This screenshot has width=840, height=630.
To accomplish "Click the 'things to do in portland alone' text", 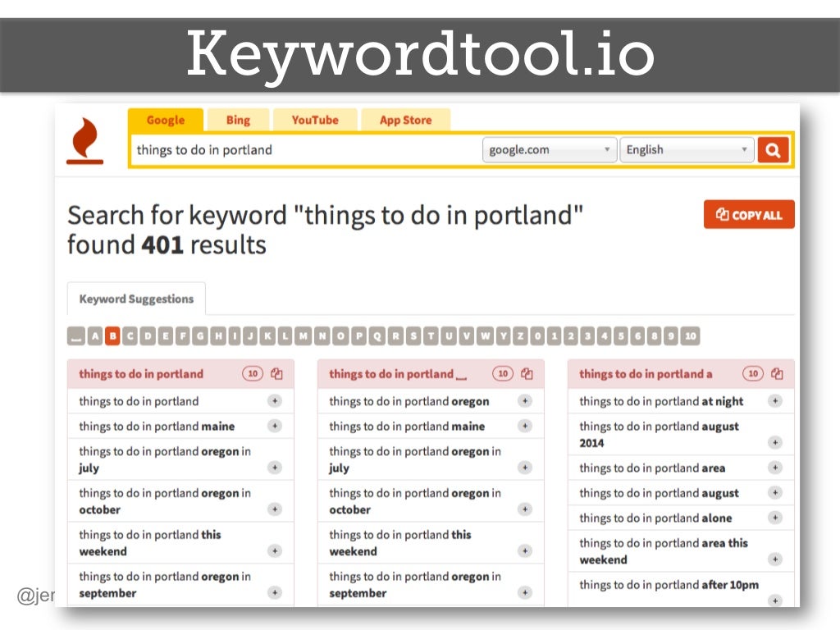I will tap(655, 518).
